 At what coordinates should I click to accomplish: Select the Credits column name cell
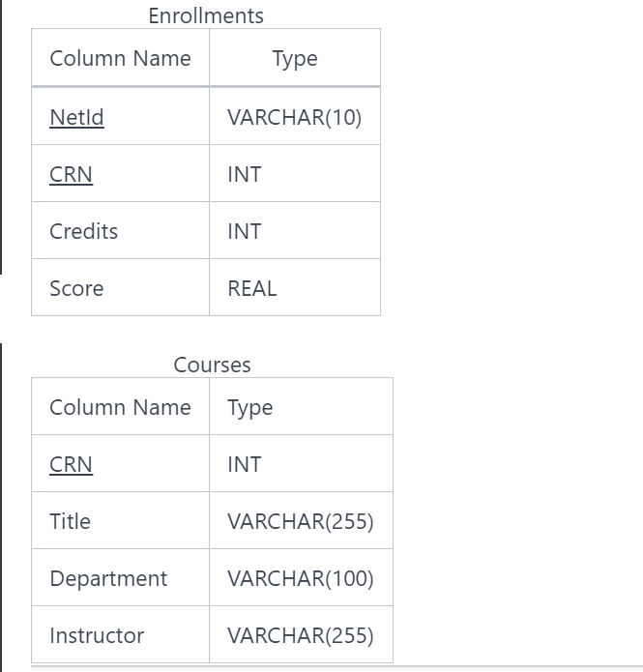click(84, 231)
